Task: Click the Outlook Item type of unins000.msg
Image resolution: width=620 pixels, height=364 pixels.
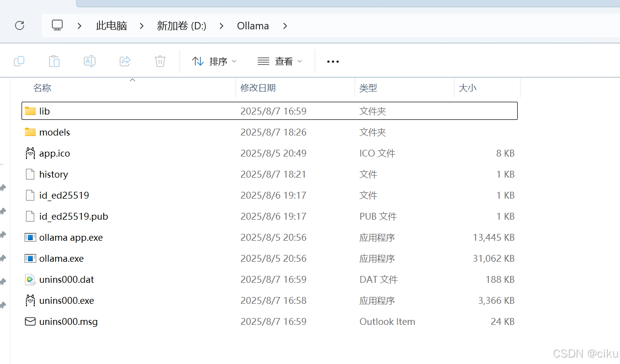Action: (x=387, y=321)
